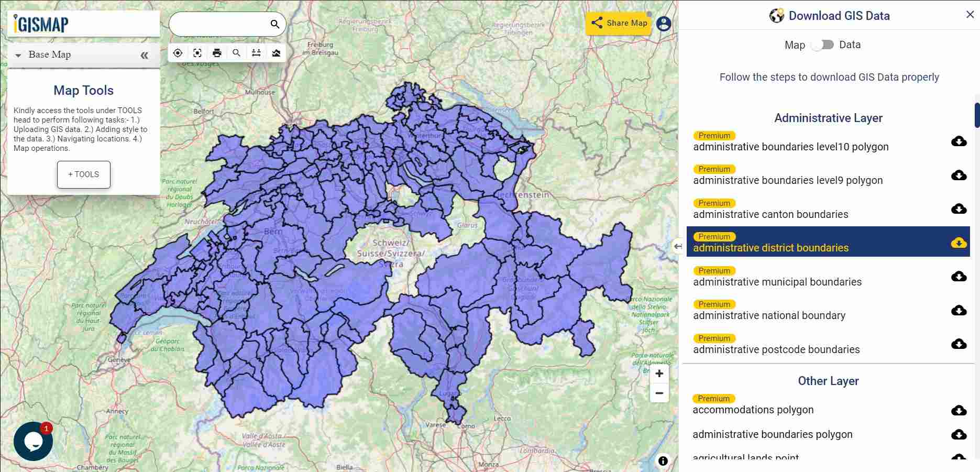Click the download icon for administrative district boundaries
This screenshot has width=980, height=472.
pyautogui.click(x=958, y=243)
